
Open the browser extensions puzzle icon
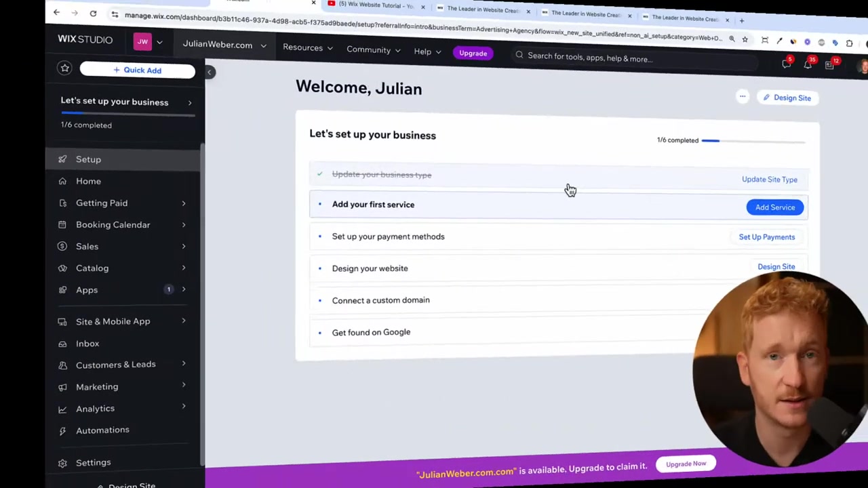tap(849, 43)
